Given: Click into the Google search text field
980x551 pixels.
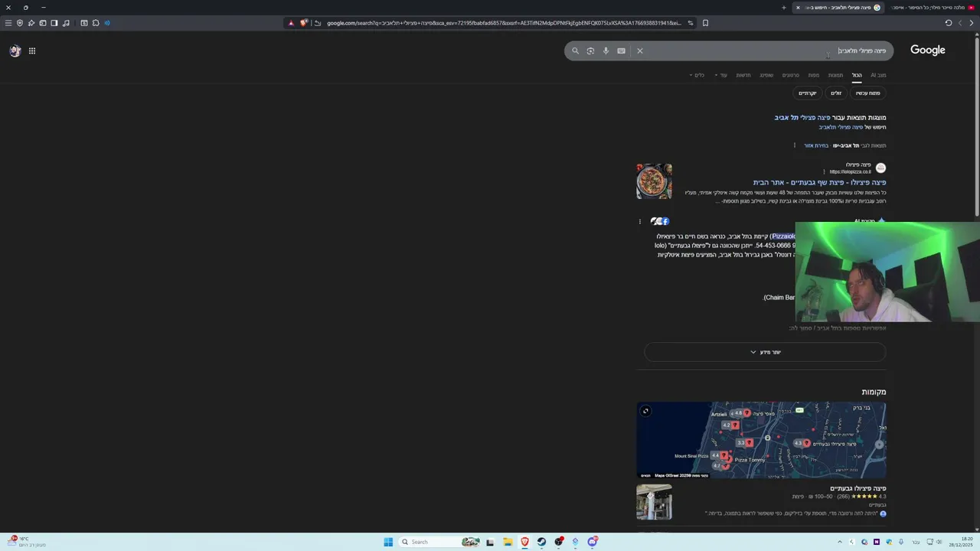Looking at the screenshot, I should [x=766, y=51].
